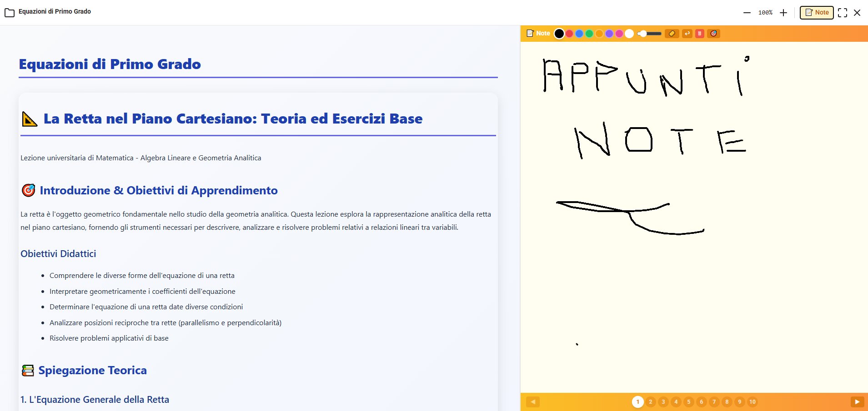
Task: Go to the next notes page arrow
Action: 857,402
